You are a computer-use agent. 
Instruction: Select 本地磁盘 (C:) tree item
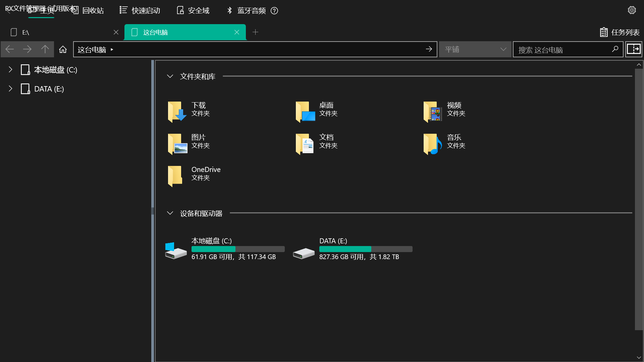click(49, 70)
